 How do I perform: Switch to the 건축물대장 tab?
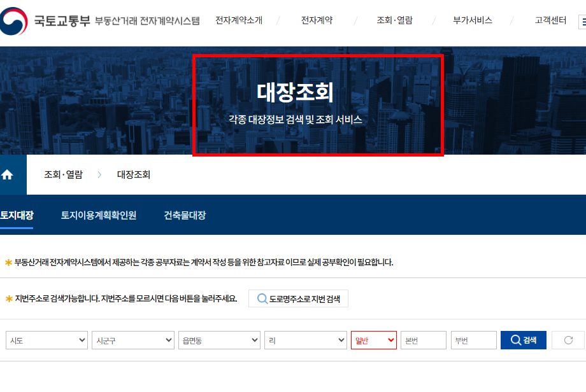[183, 214]
